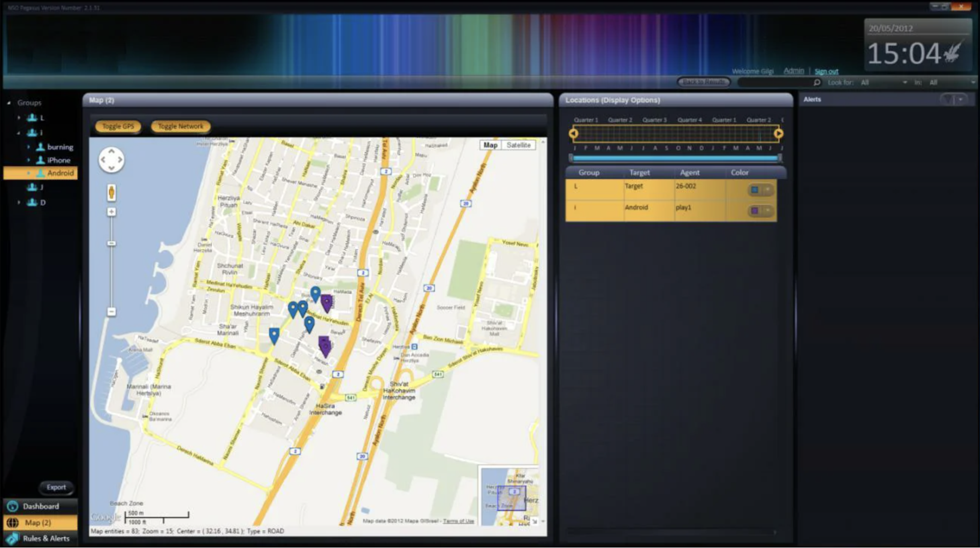Open the 'in: All' dropdown
Viewport: 980px width, 548px height.
[x=973, y=82]
